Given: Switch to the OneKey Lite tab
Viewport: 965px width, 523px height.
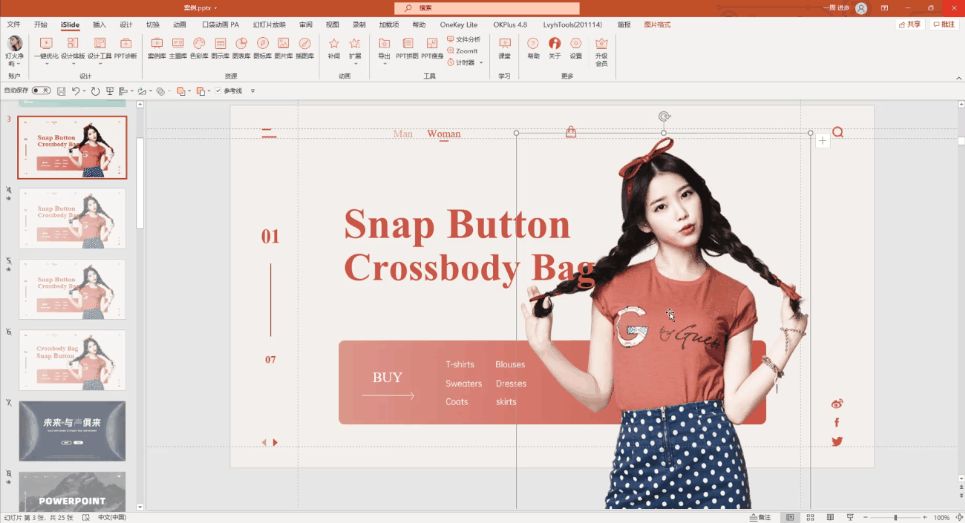Looking at the screenshot, I should point(458,25).
